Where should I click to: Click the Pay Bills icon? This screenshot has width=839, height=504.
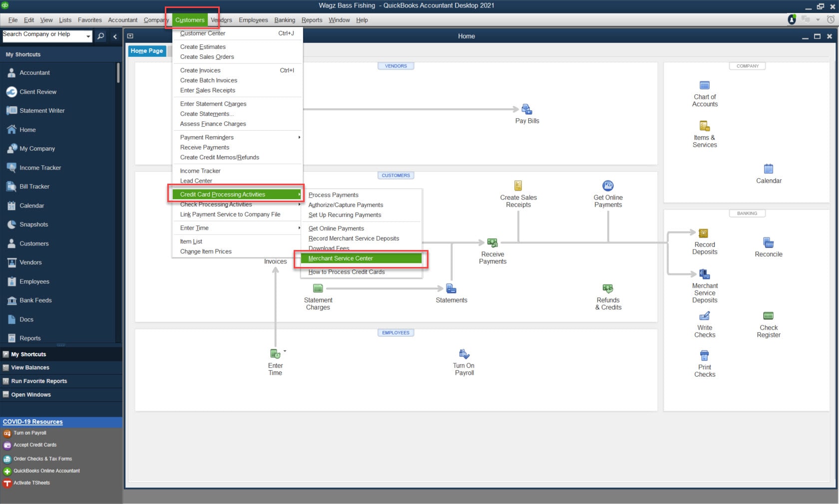coord(526,109)
